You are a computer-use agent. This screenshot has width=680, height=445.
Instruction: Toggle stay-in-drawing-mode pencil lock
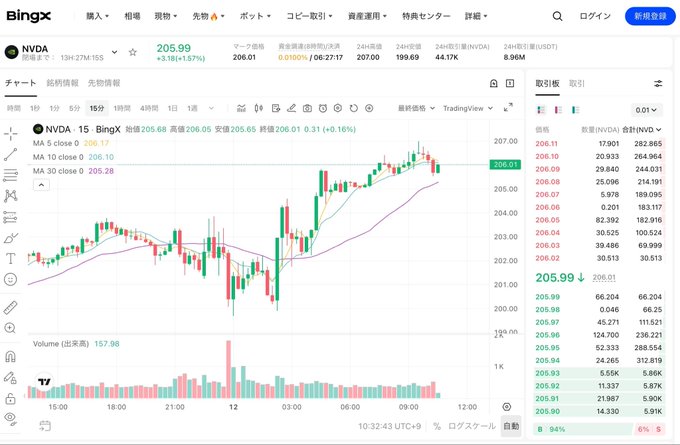pos(10,377)
